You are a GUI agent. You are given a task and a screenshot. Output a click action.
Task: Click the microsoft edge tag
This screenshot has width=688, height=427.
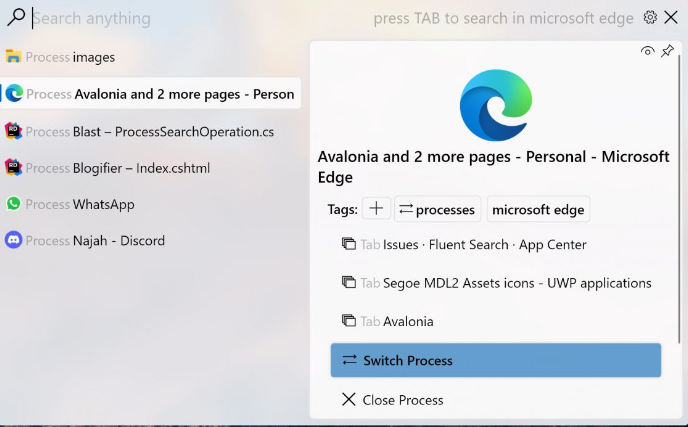[x=538, y=209]
